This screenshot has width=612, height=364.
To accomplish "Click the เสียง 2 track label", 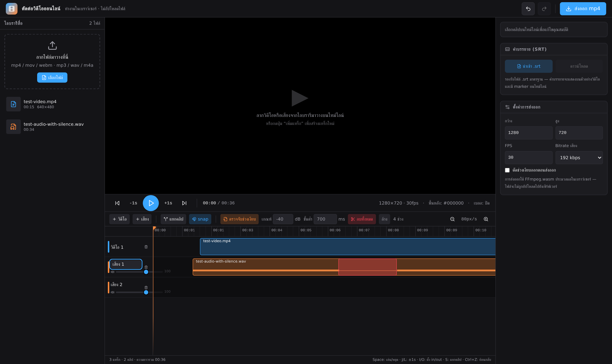I will pyautogui.click(x=116, y=285).
